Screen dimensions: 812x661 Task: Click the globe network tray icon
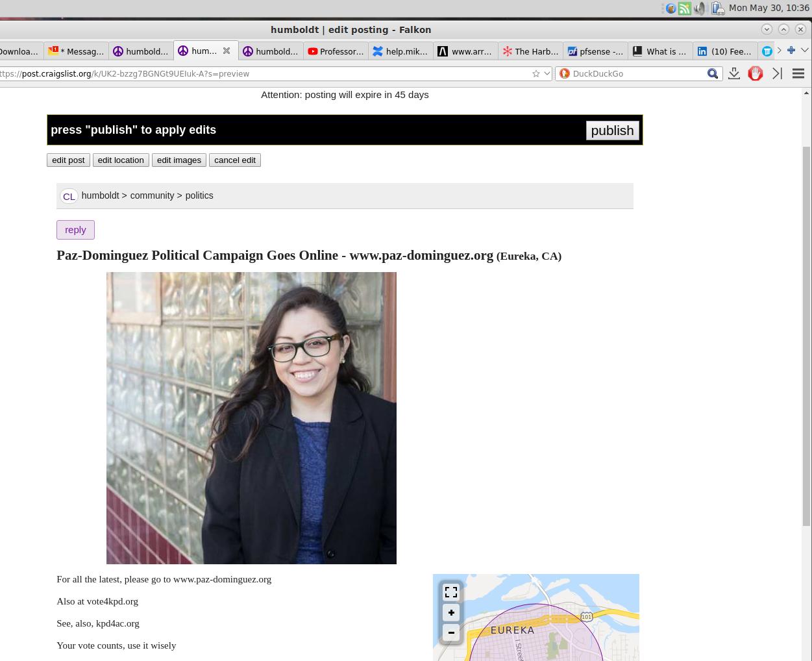tap(671, 8)
